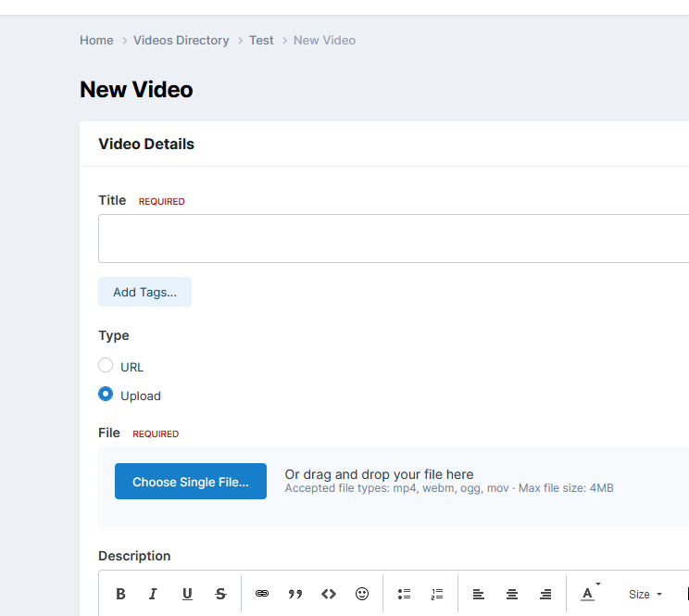Click the Add Tags button
Viewport: 689px width, 616px height.
tap(144, 292)
